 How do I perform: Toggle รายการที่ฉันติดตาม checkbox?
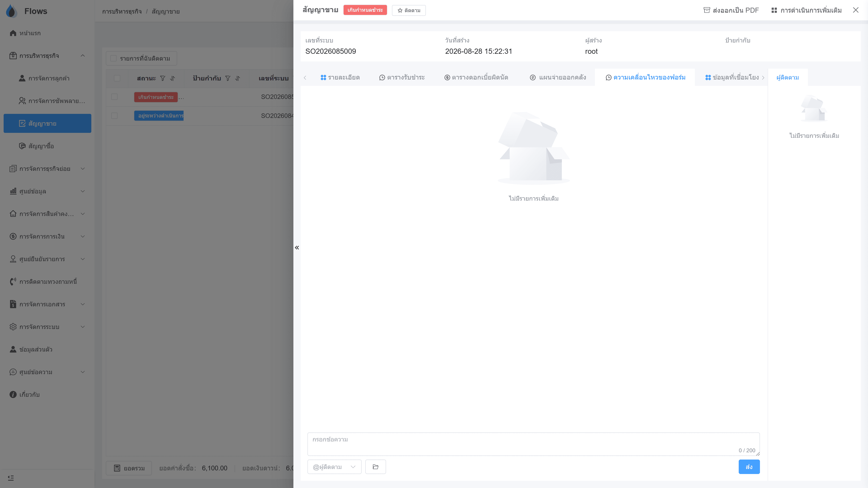click(x=113, y=58)
